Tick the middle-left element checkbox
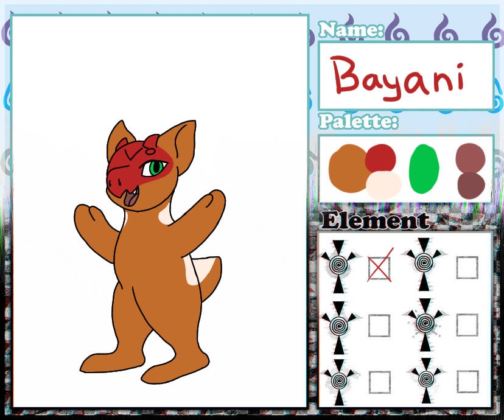The width and height of the screenshot is (504, 420). point(379,326)
